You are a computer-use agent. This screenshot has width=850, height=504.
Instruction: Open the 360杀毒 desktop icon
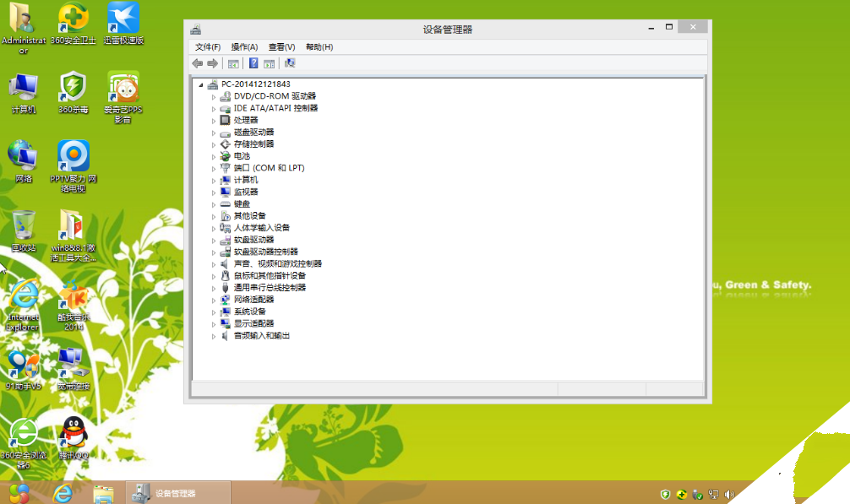(x=74, y=87)
